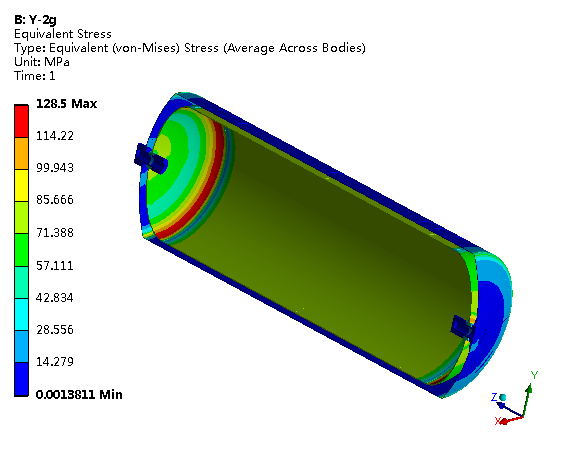Click the right nozzle on the tank
The height and width of the screenshot is (467, 580).
coord(462,327)
